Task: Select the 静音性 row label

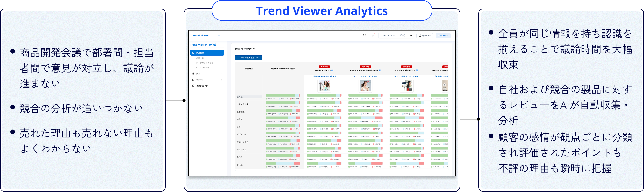Action: pos(239,119)
